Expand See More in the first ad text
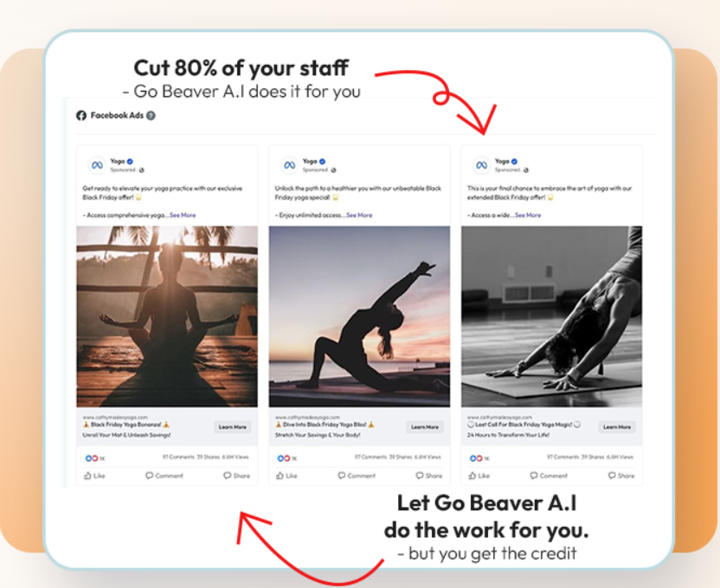720x588 pixels. click(x=183, y=215)
